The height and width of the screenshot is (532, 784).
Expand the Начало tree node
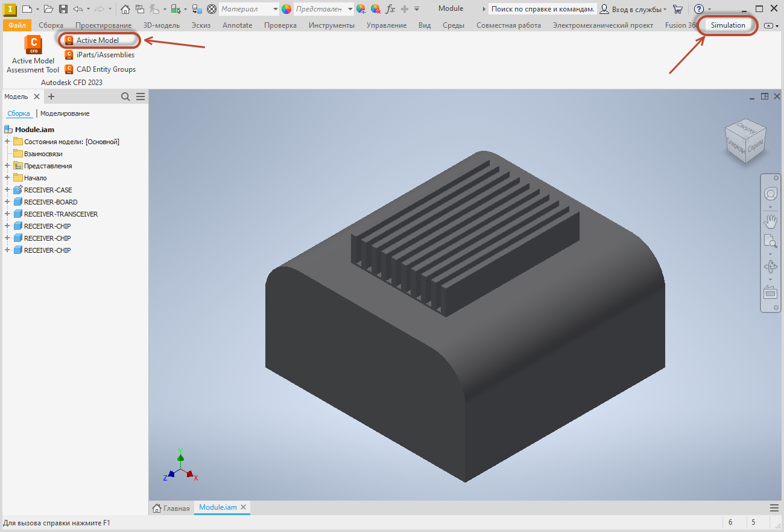[7, 178]
